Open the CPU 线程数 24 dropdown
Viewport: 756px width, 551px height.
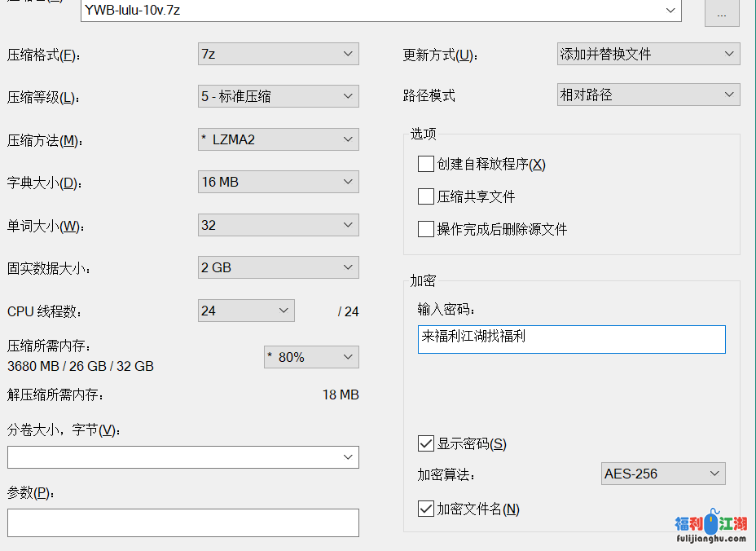[246, 311]
